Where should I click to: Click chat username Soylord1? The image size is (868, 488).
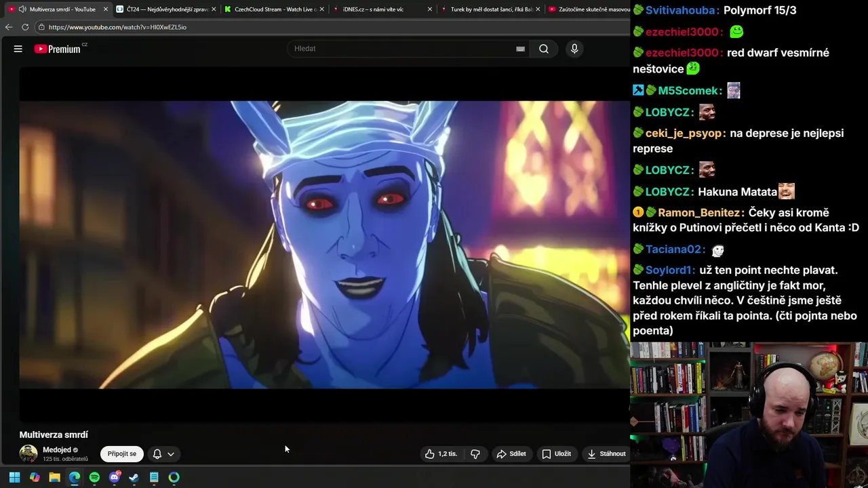(670, 270)
